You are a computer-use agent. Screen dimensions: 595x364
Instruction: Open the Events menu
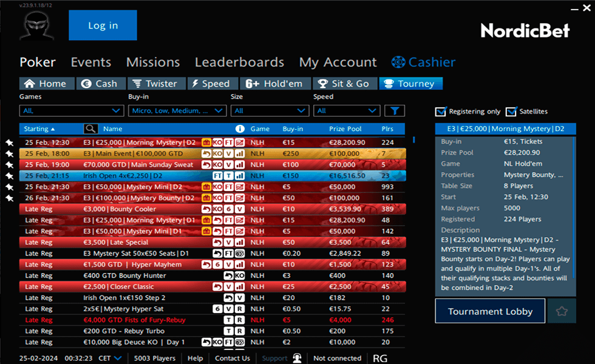tap(91, 62)
